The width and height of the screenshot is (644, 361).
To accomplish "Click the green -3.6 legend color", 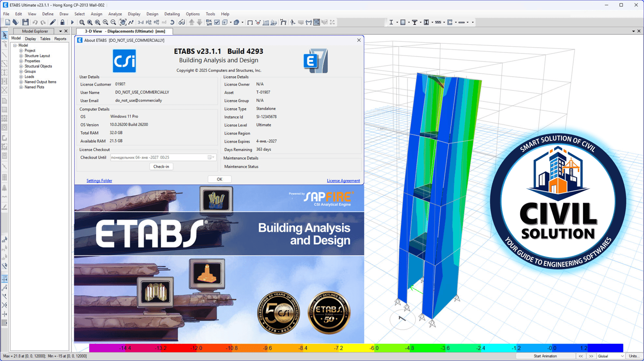I will (445, 348).
